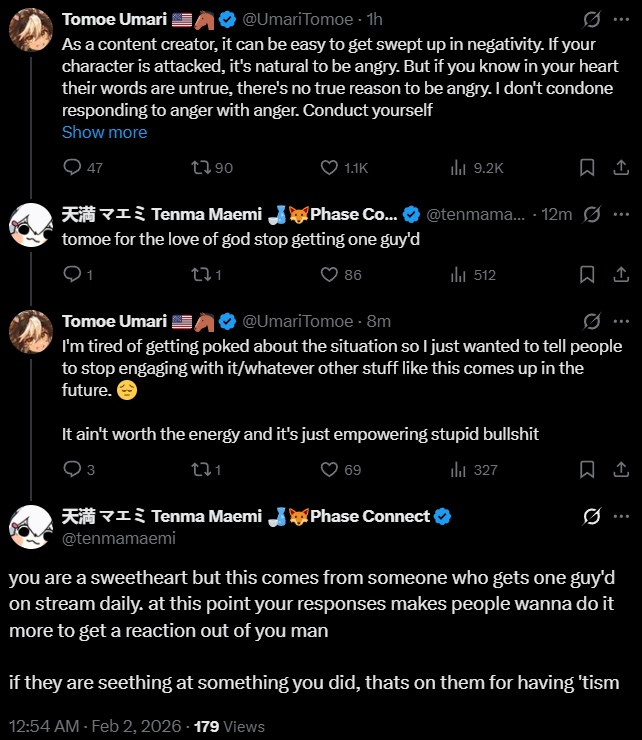Open @tenmamaemi handle on main tweet

(x=104, y=539)
